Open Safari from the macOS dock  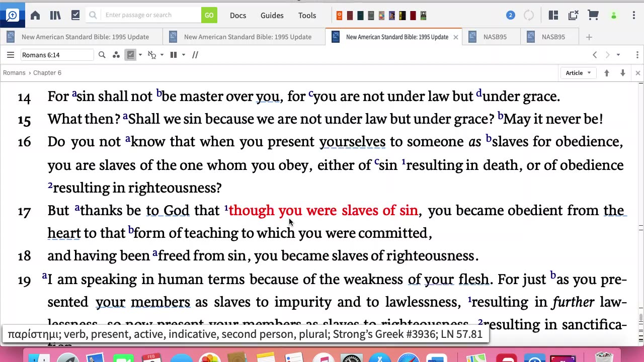pyautogui.click(x=408, y=358)
